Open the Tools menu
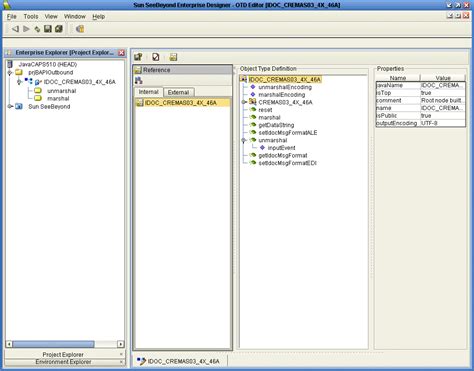The height and width of the screenshot is (371, 474). coord(31,16)
